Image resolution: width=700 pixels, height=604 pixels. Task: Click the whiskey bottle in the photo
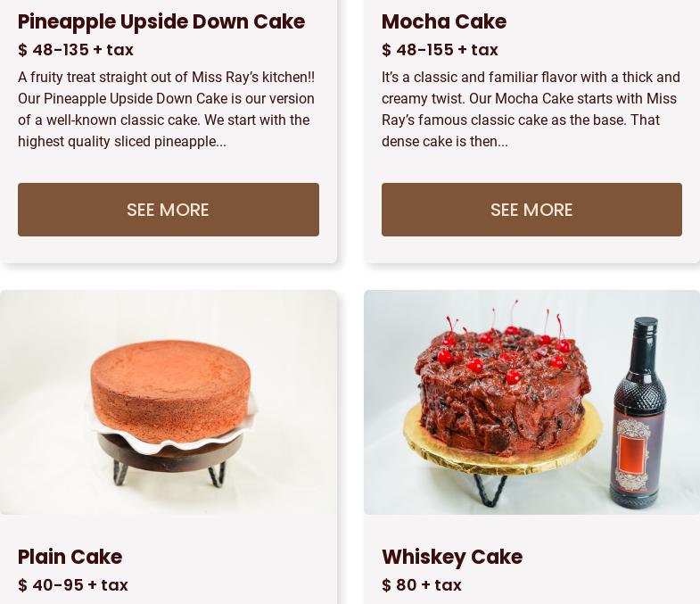coord(638,413)
